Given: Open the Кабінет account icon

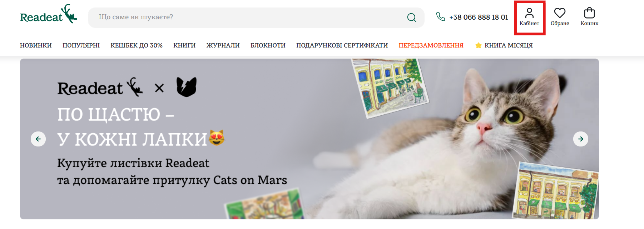Looking at the screenshot, I should point(529,13).
